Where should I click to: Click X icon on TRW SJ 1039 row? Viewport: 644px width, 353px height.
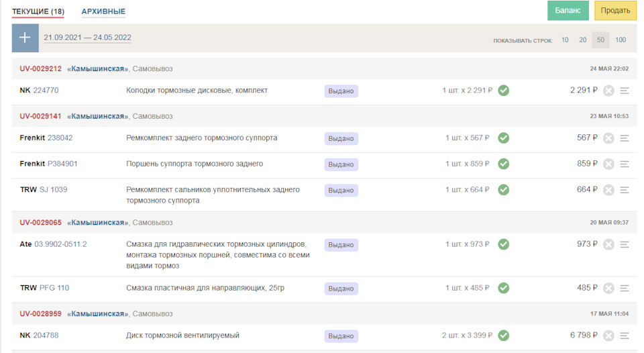tap(608, 190)
